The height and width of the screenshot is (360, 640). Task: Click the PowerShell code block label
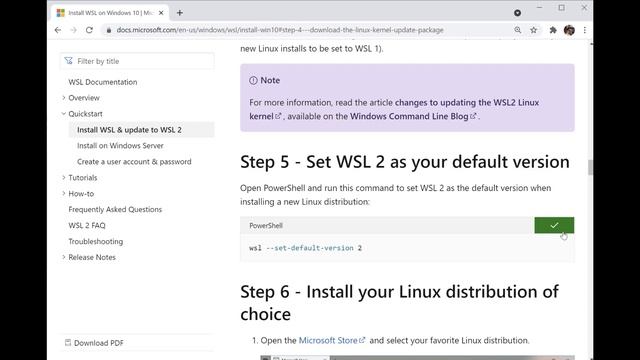(266, 225)
